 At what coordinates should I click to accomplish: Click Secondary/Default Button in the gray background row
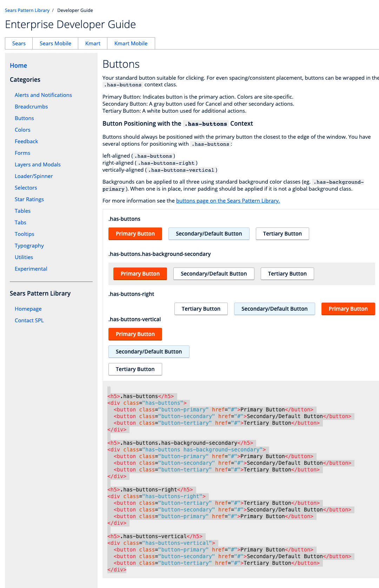[214, 274]
